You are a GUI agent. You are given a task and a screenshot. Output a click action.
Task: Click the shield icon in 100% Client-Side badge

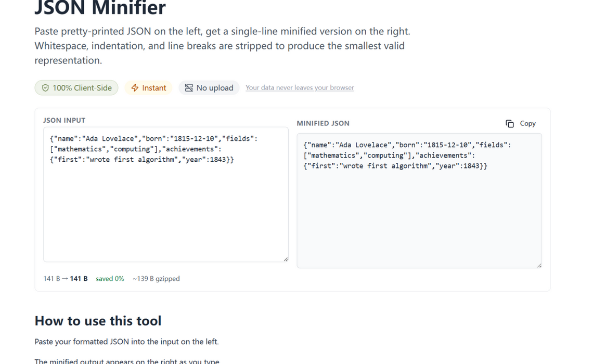45,88
